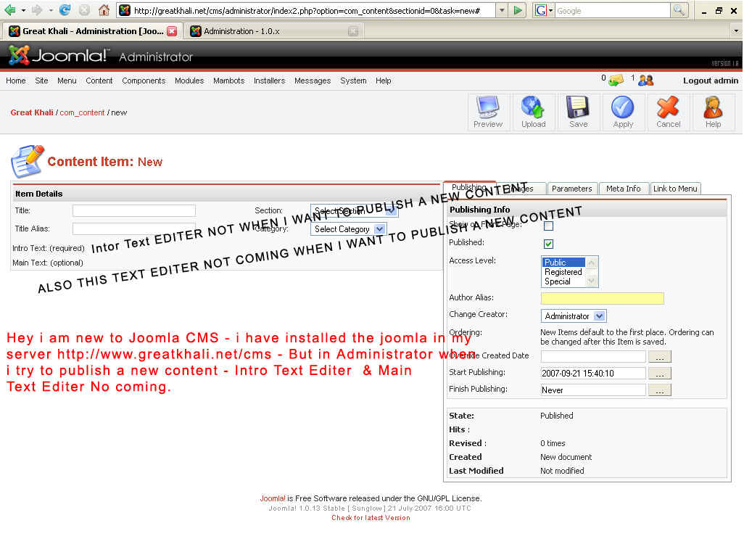The width and height of the screenshot is (744, 560).
Task: Open the Help menu
Action: pyautogui.click(x=384, y=81)
